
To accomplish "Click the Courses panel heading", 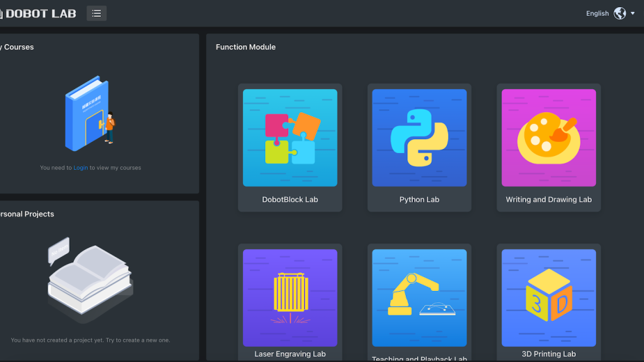I will 17,47.
